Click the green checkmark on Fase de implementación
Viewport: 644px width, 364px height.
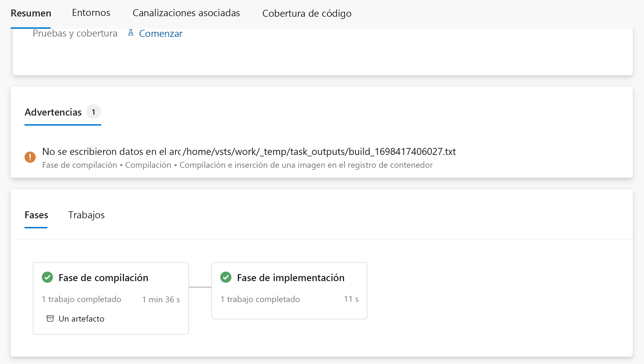click(226, 277)
